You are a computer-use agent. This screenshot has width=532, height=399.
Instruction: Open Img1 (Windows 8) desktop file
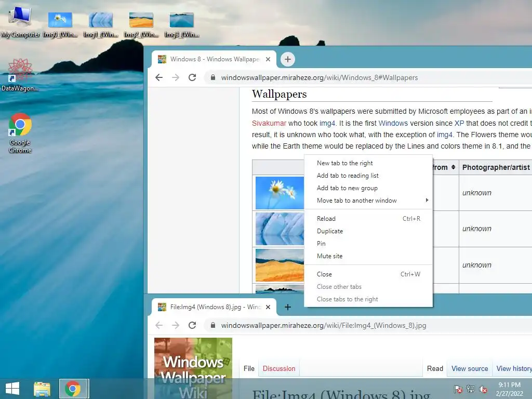101,24
